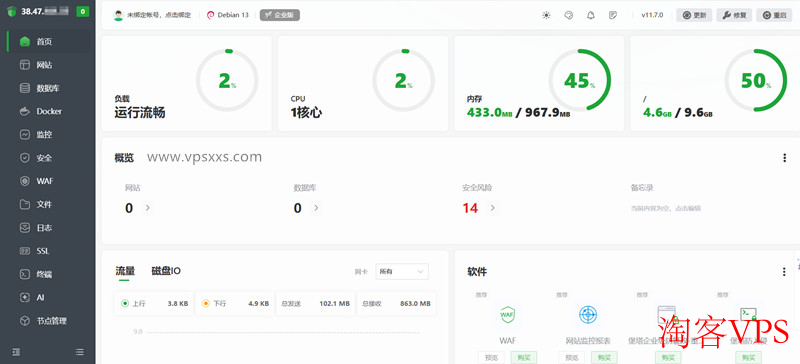This screenshot has width=800, height=364.
Task: Click the v11.7.0 version label
Action: [652, 15]
